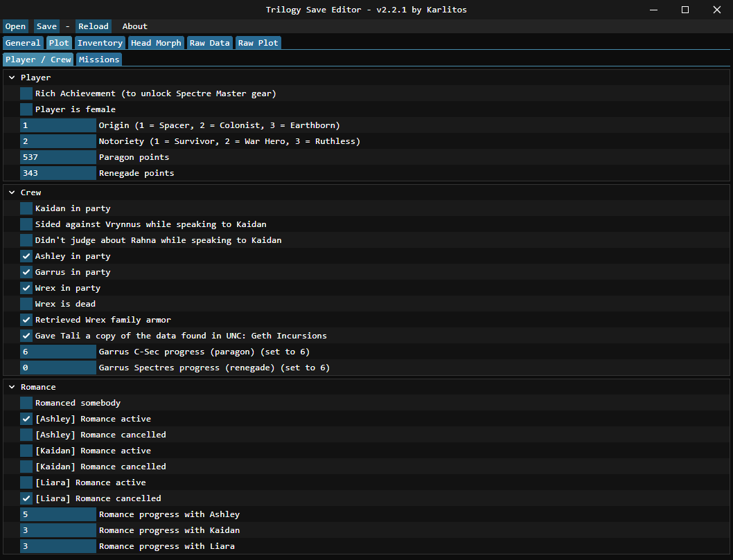Open the Head Morph tab
Viewport: 733px width, 560px height.
156,43
